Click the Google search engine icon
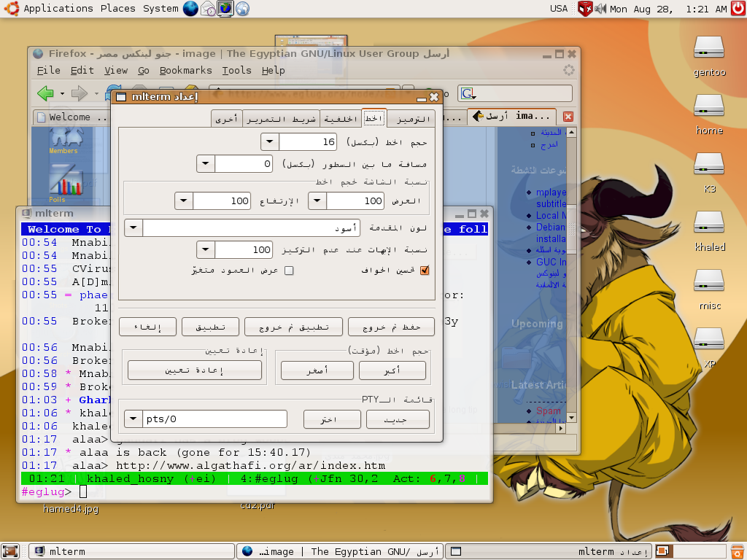Image resolution: width=747 pixels, height=560 pixels. 468,93
